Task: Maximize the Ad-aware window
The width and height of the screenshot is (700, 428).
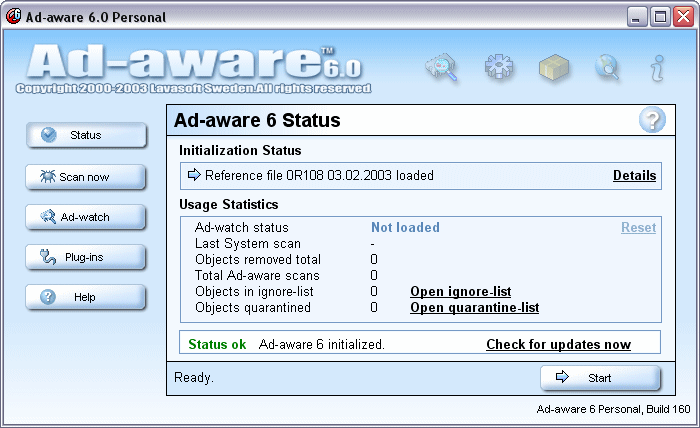Action: [x=660, y=17]
